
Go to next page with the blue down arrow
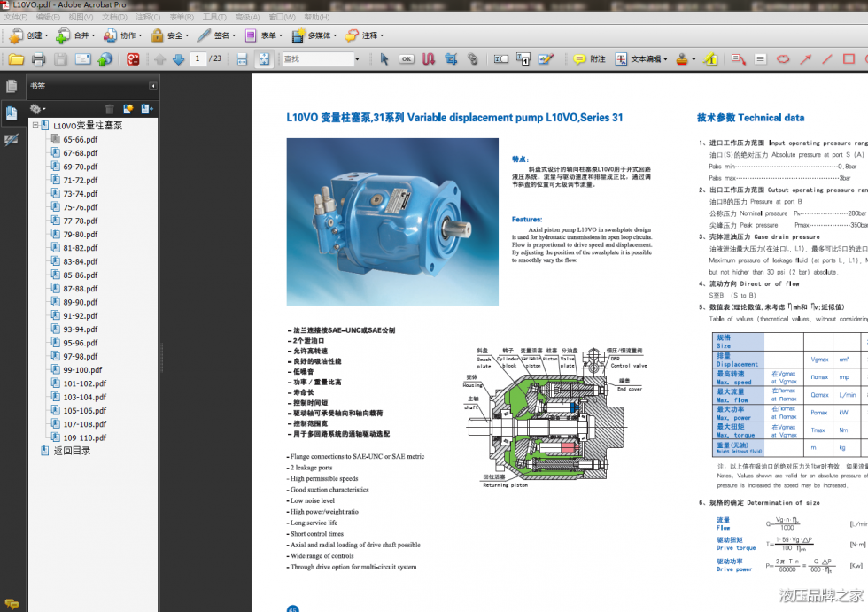(179, 59)
